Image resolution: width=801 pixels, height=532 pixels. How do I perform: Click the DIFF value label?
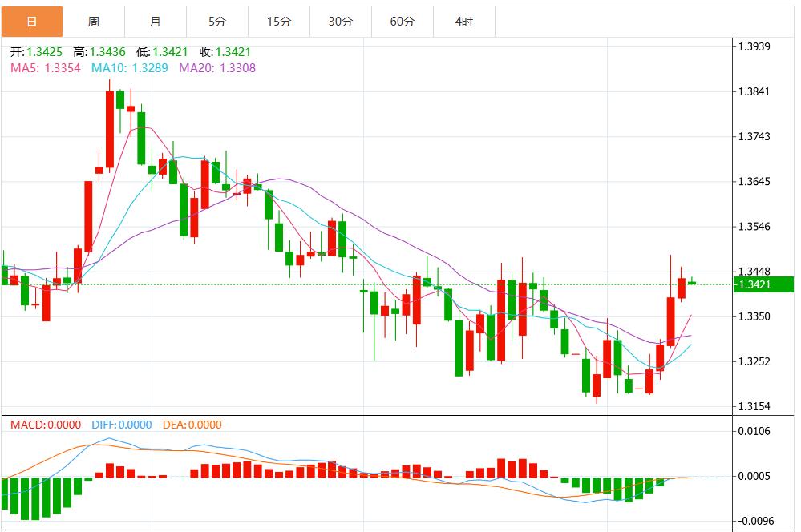120,425
